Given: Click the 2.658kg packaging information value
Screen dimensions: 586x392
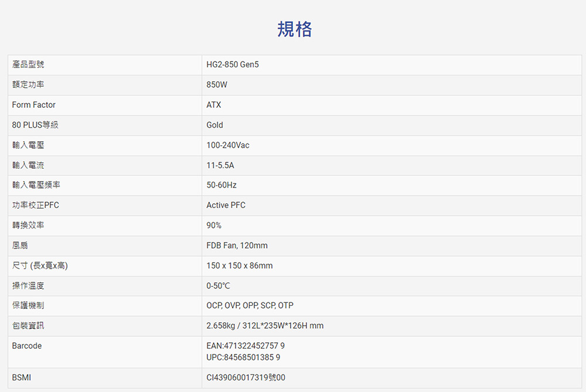Looking at the screenshot, I should click(265, 326).
